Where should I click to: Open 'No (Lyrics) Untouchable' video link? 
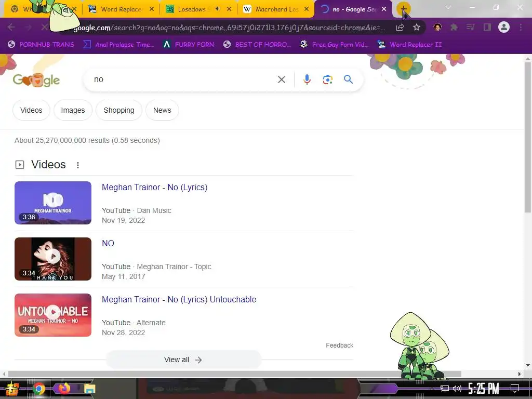179,300
